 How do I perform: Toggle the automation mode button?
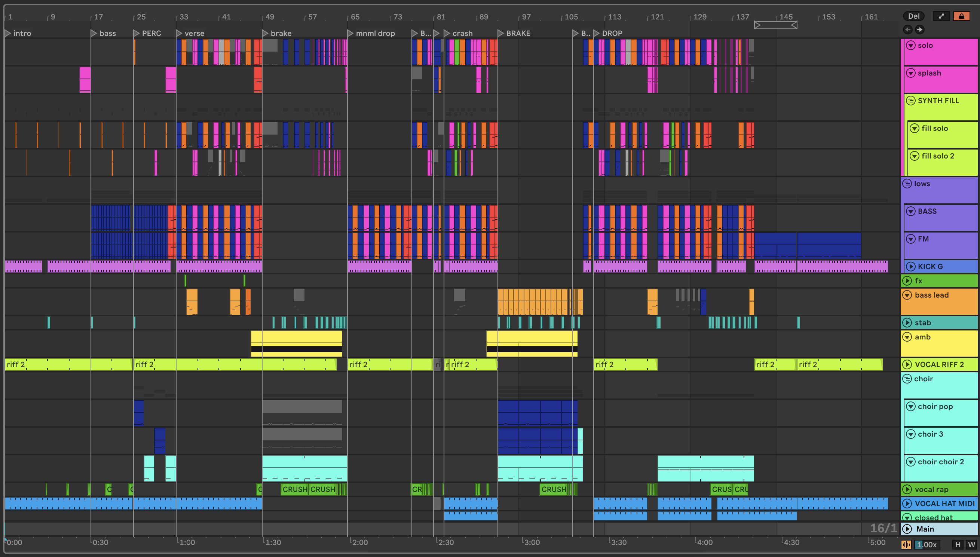point(941,16)
